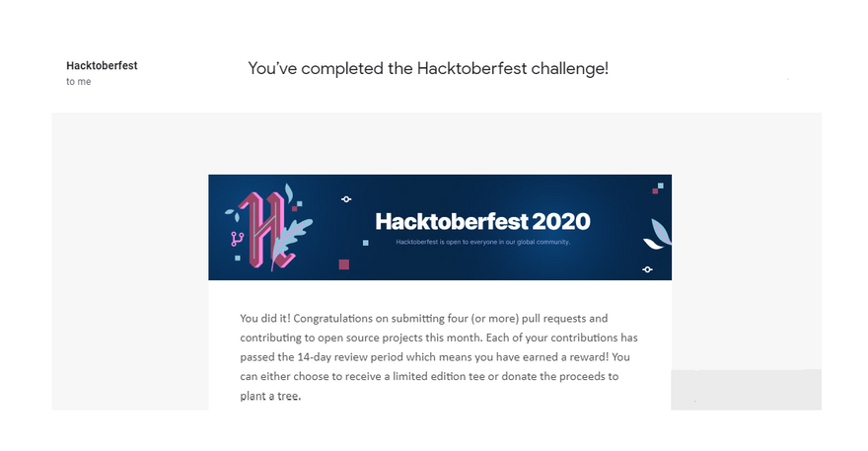
Task: Click the maroon square below the H logo
Action: pos(343,264)
